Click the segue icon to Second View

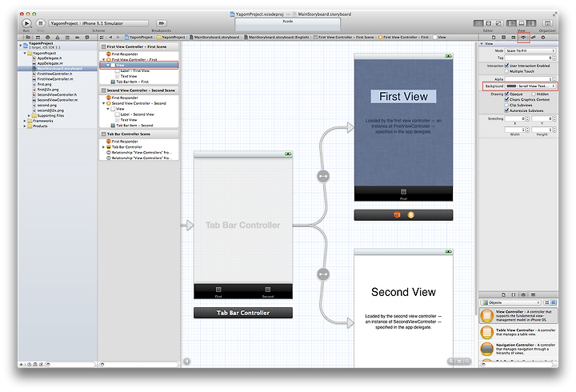(323, 274)
